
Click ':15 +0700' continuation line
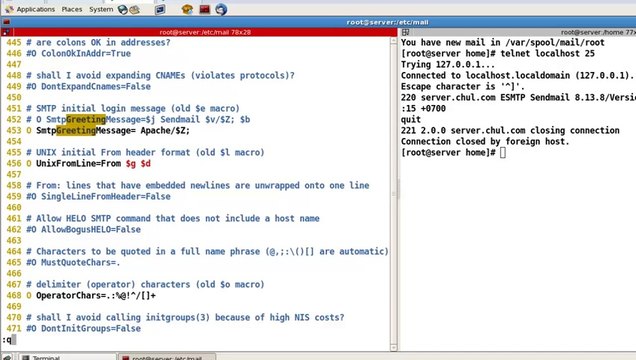pos(423,109)
